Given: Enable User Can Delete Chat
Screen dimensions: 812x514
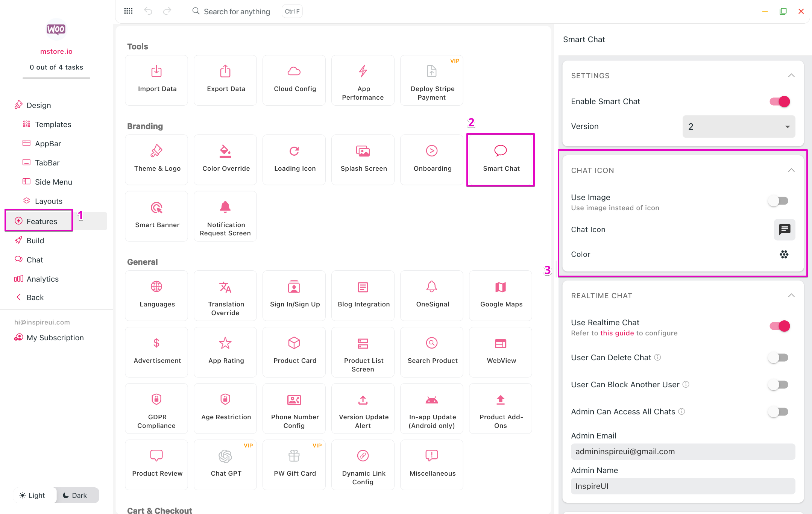Looking at the screenshot, I should coord(778,358).
